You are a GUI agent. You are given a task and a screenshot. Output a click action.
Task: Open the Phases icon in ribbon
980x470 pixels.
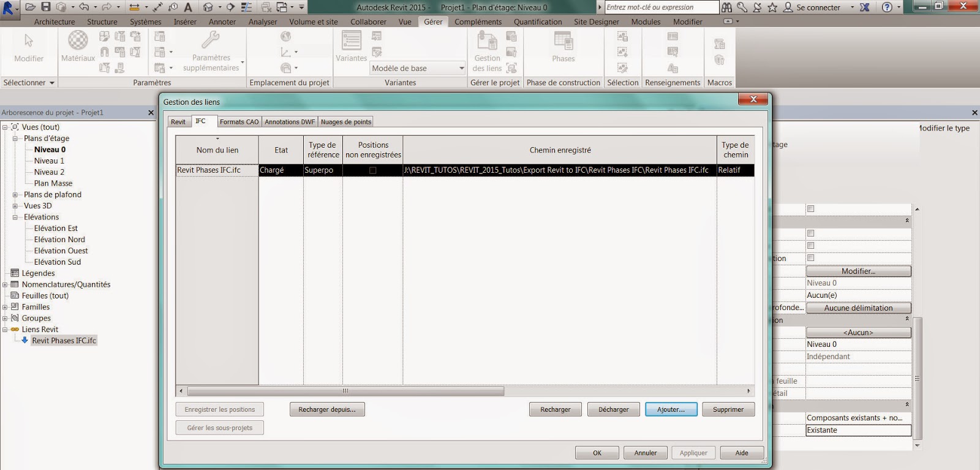point(563,40)
